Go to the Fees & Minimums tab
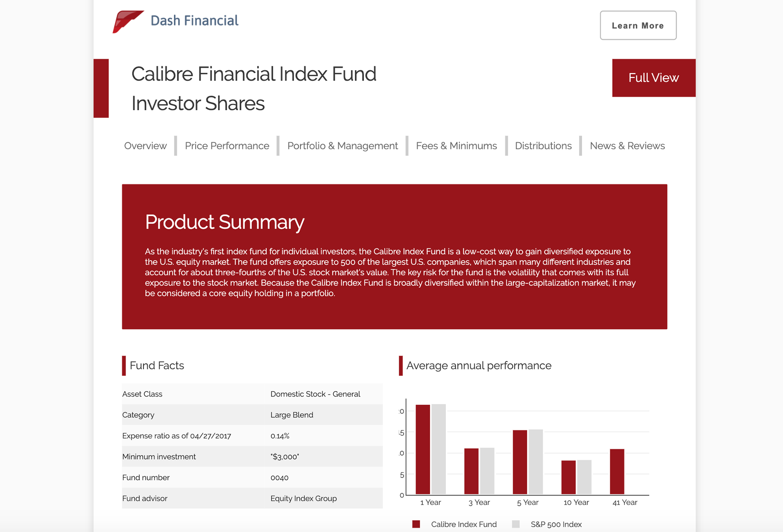The height and width of the screenshot is (532, 783). tap(456, 146)
